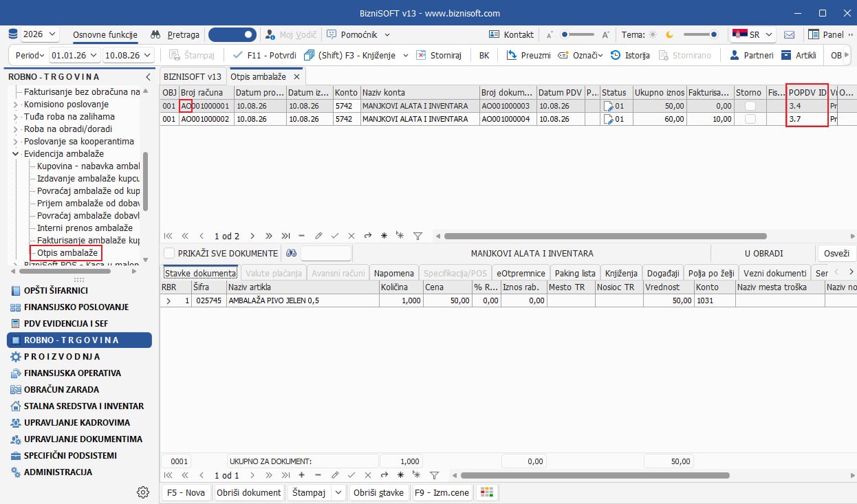
Task: Click the Pretraga binoculars icon
Action: coord(155,34)
